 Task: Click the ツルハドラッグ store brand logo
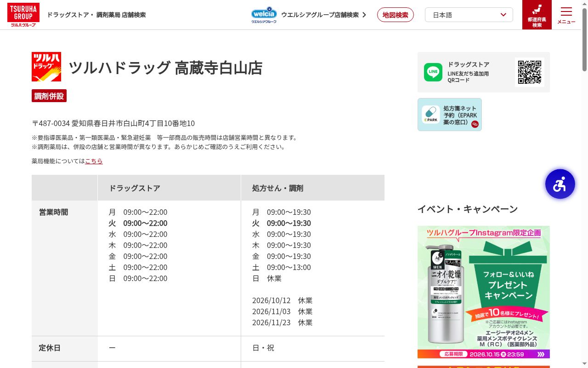(46, 67)
